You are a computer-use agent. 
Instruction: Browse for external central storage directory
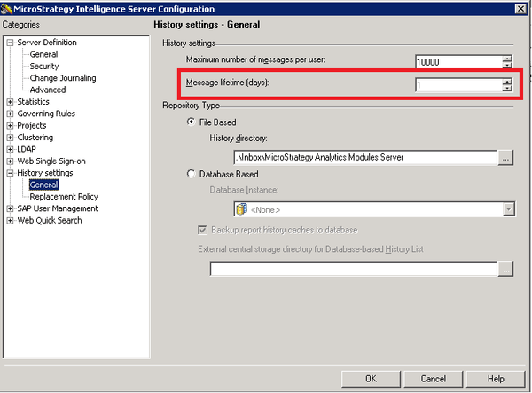coord(505,269)
